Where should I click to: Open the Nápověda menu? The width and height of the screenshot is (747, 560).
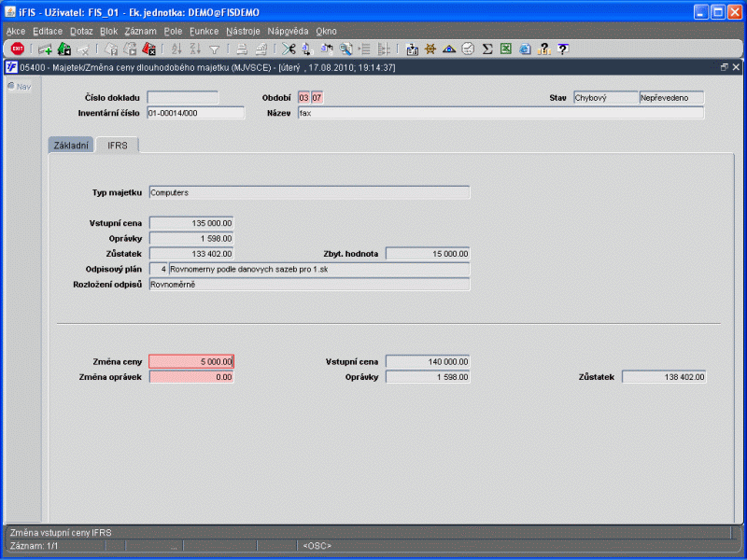[288, 32]
